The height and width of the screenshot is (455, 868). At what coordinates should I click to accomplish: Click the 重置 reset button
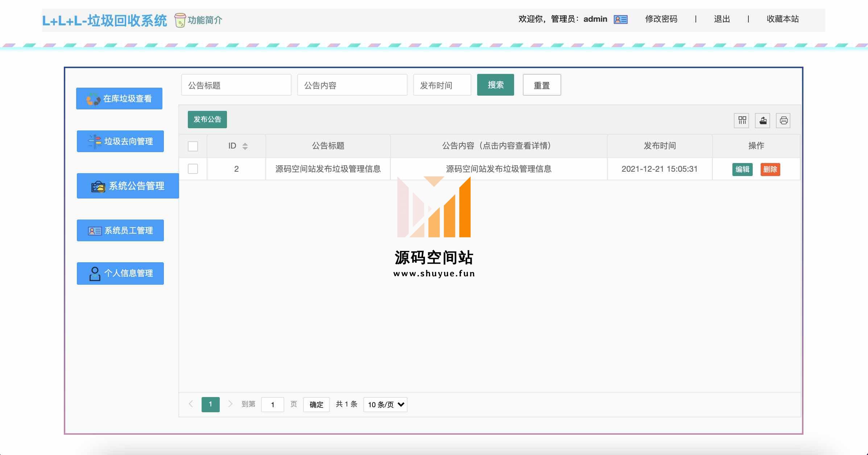[x=542, y=85]
